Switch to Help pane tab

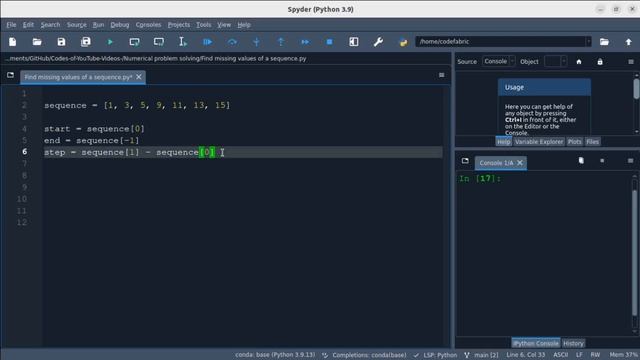(x=503, y=142)
